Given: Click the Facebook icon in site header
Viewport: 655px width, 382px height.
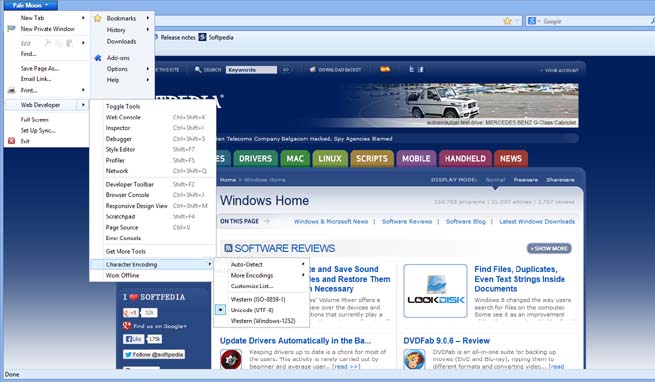Looking at the screenshot, I should coord(421,69).
